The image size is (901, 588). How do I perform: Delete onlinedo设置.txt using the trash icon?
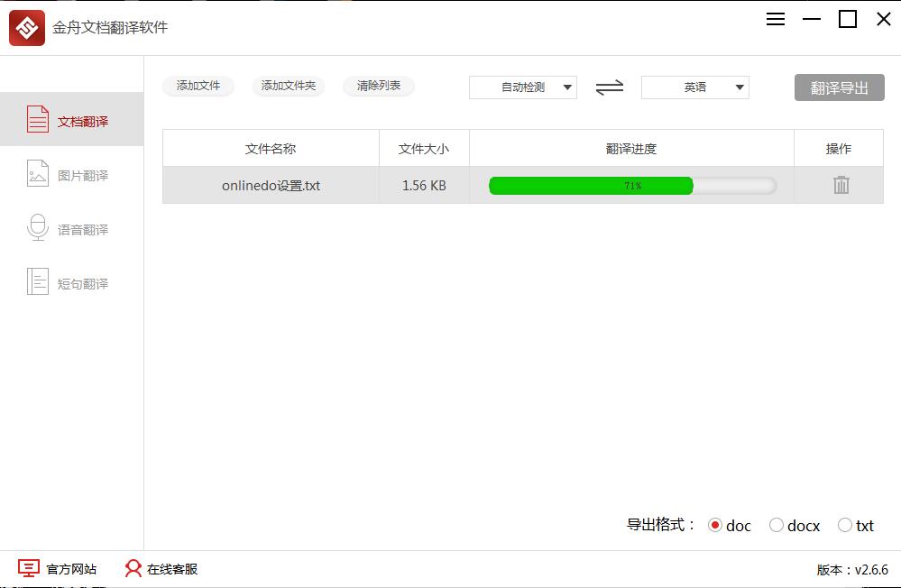click(839, 185)
